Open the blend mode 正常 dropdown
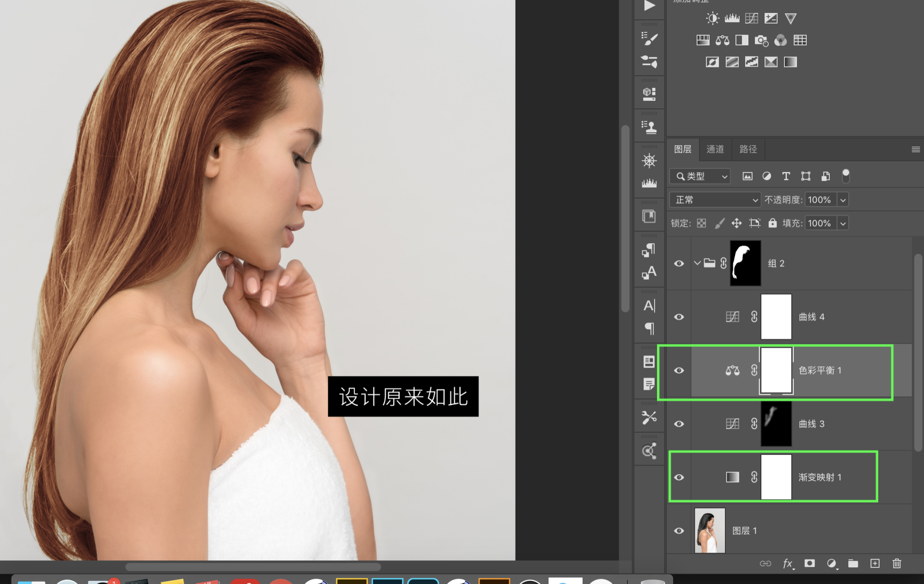Image resolution: width=924 pixels, height=584 pixels. pyautogui.click(x=715, y=200)
